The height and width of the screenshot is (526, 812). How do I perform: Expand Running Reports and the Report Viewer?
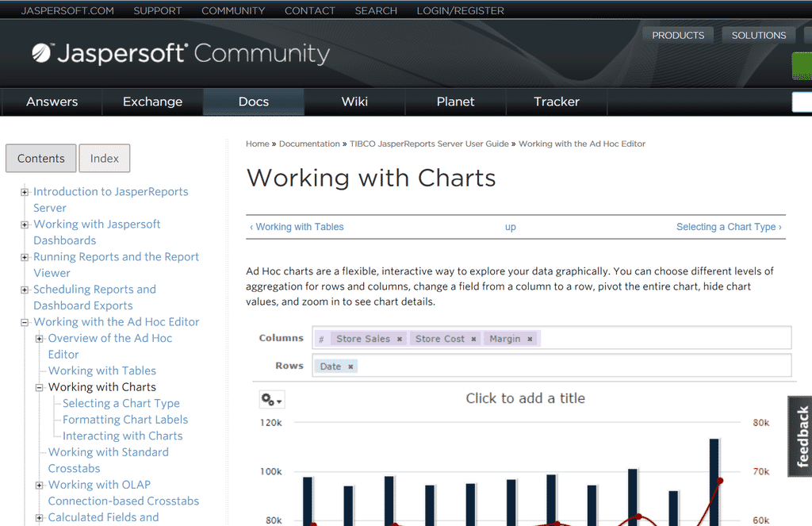point(25,258)
